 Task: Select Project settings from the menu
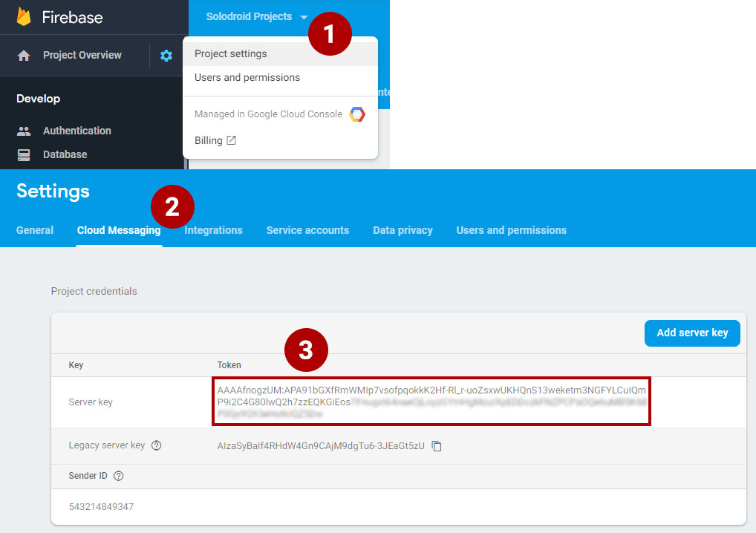point(230,53)
